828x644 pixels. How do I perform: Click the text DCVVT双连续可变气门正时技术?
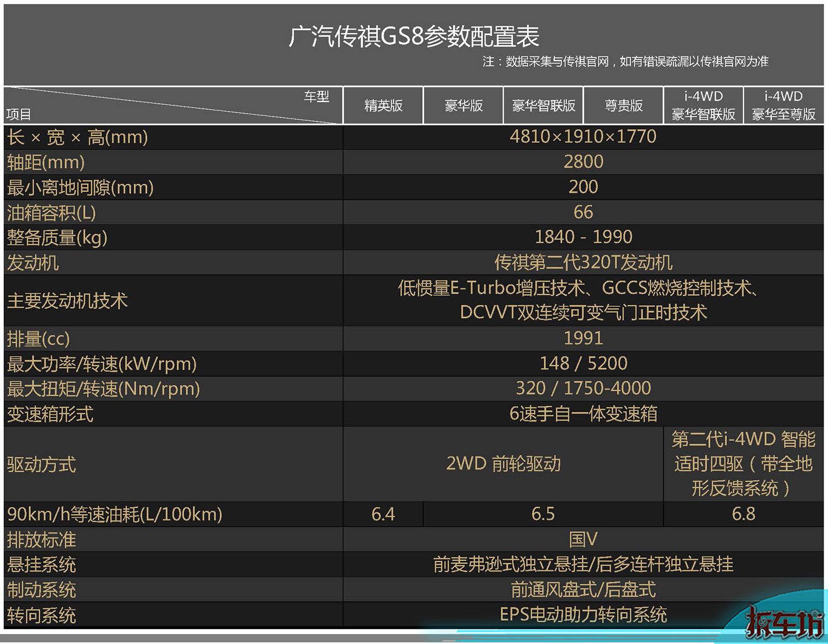click(583, 313)
